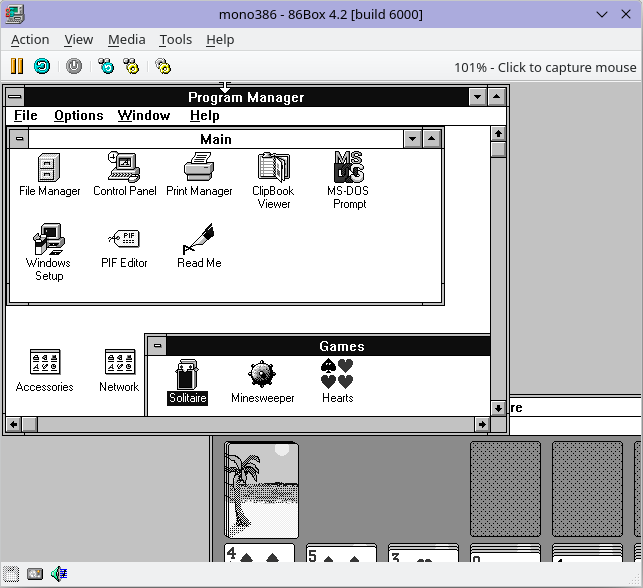Click the ACPI shutdown power icon

pos(74,66)
